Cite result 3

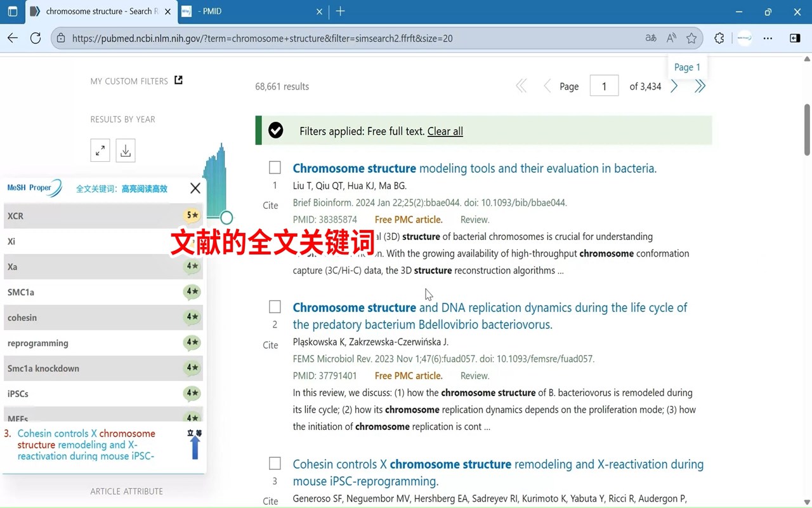270,501
